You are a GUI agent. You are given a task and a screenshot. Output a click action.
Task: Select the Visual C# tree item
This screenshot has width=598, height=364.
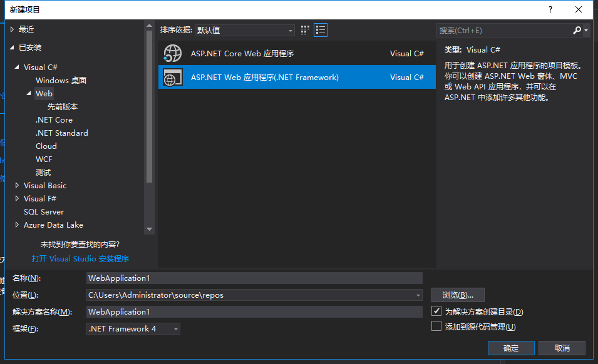[x=41, y=67]
